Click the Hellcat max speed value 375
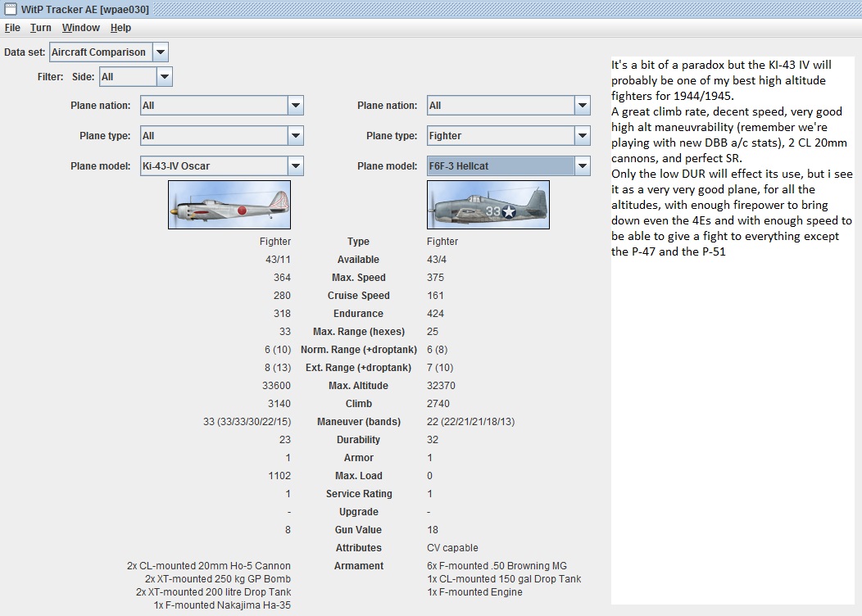Image resolution: width=862 pixels, height=616 pixels. (x=435, y=278)
